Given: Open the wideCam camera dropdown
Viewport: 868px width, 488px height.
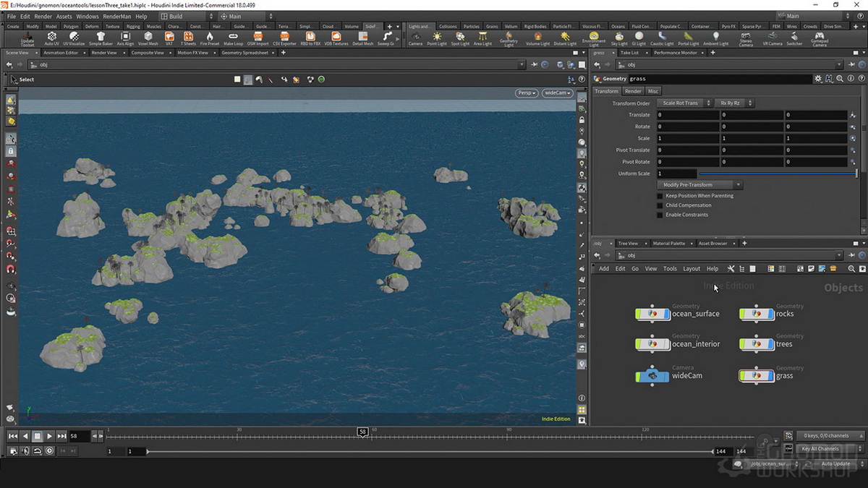Looking at the screenshot, I should click(557, 93).
